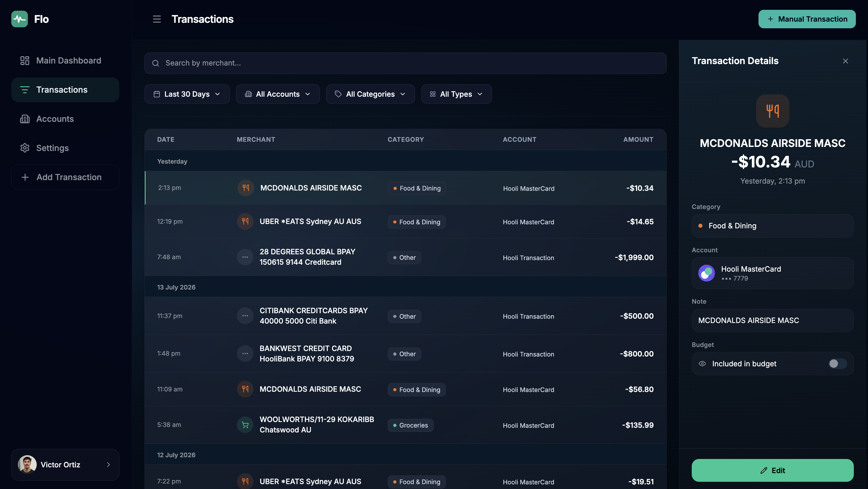Click the Food & Dining tag on 7:22 pm row
This screenshot has width=868, height=489.
tap(416, 482)
